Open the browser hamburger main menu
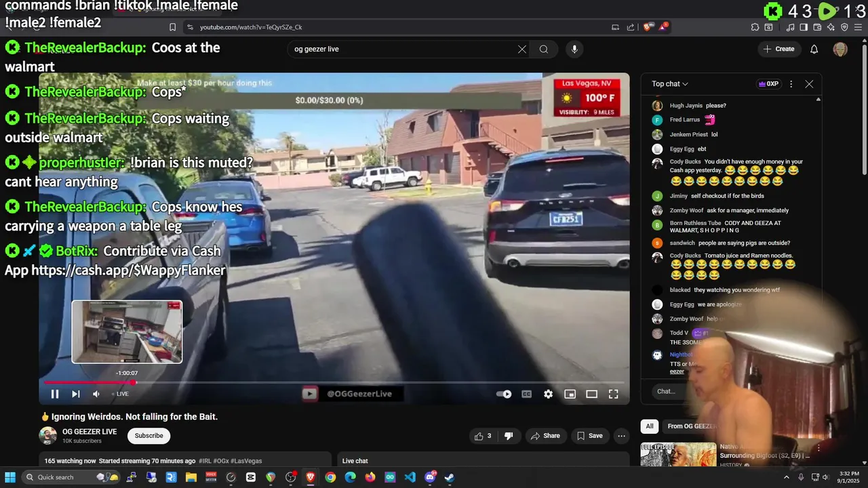Image resolution: width=868 pixels, height=488 pixels. tap(859, 27)
